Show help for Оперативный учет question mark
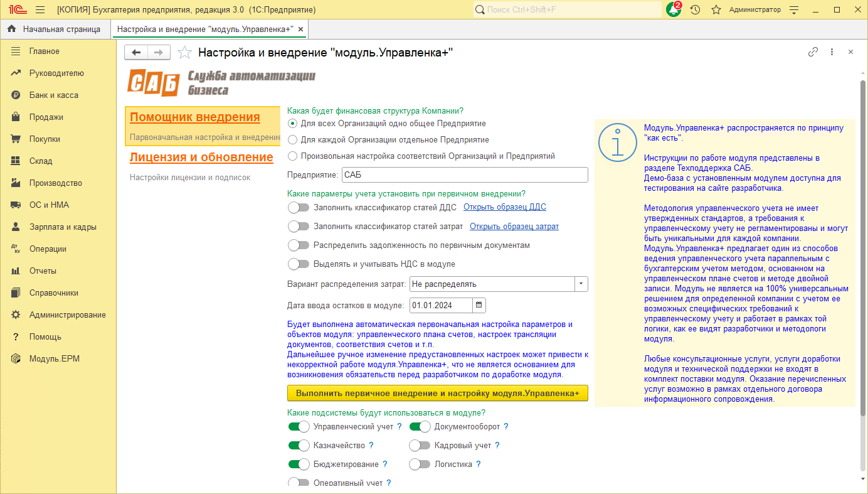This screenshot has height=494, width=868. click(389, 483)
